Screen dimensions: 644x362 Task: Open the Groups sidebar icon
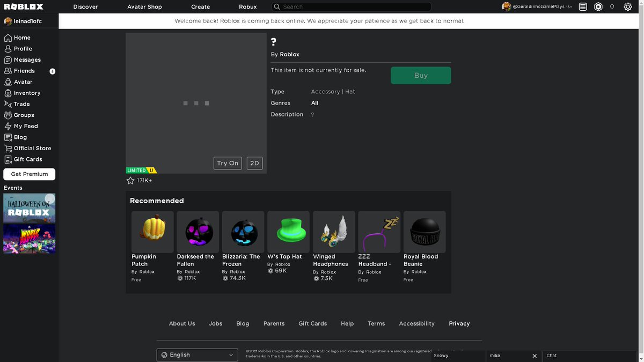tap(8, 115)
